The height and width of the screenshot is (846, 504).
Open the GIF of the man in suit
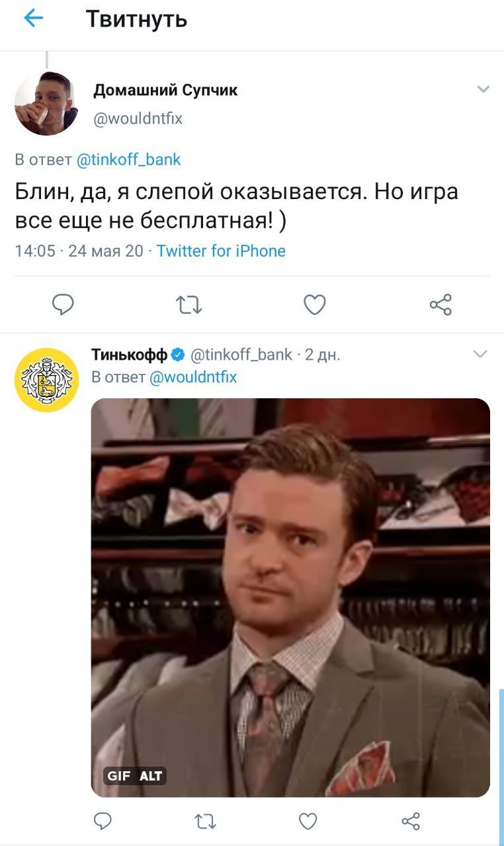(290, 597)
